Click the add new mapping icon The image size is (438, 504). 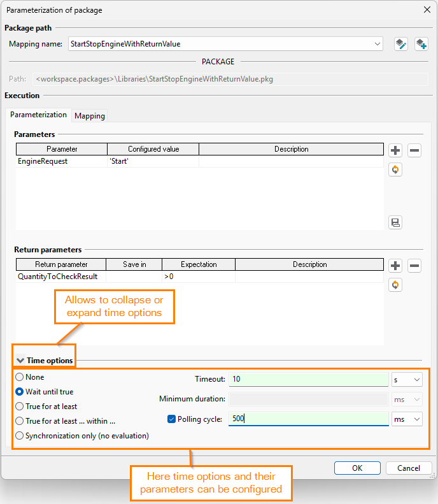tap(421, 44)
